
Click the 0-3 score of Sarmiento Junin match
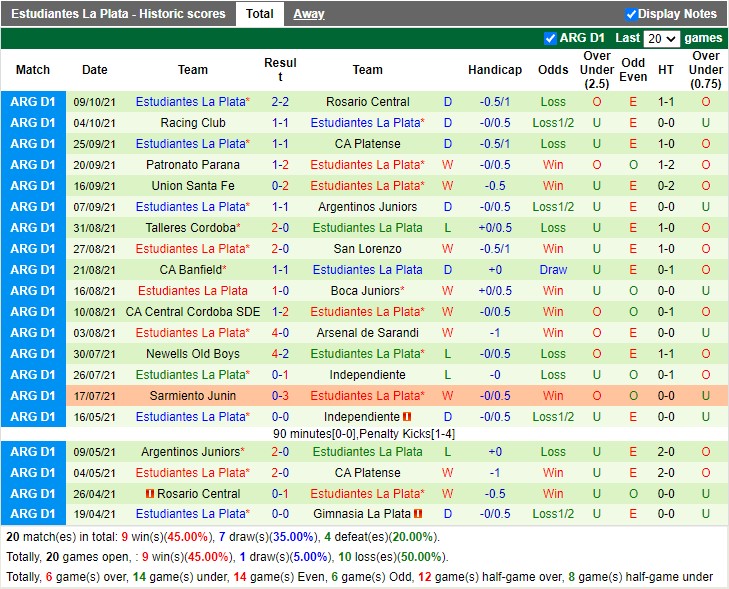[280, 396]
